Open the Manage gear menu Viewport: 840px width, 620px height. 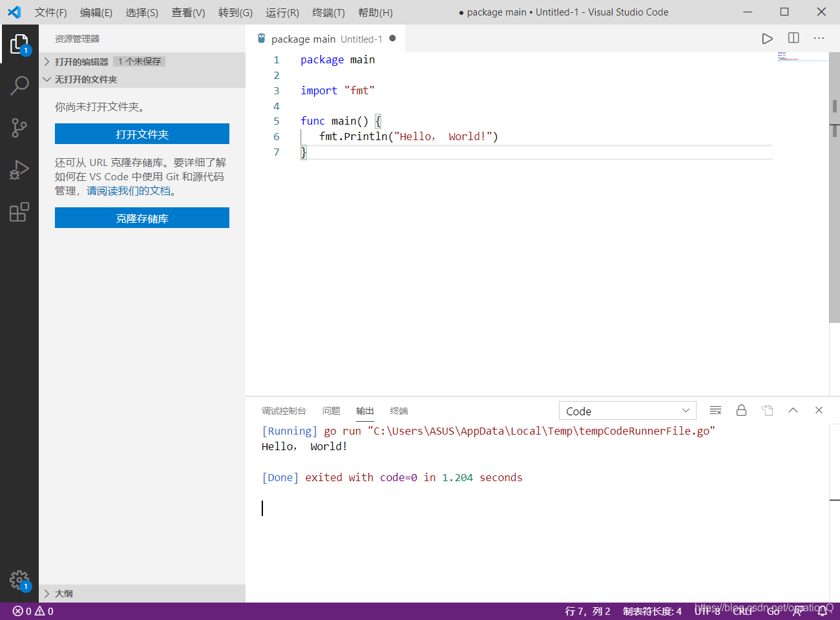coord(19,580)
